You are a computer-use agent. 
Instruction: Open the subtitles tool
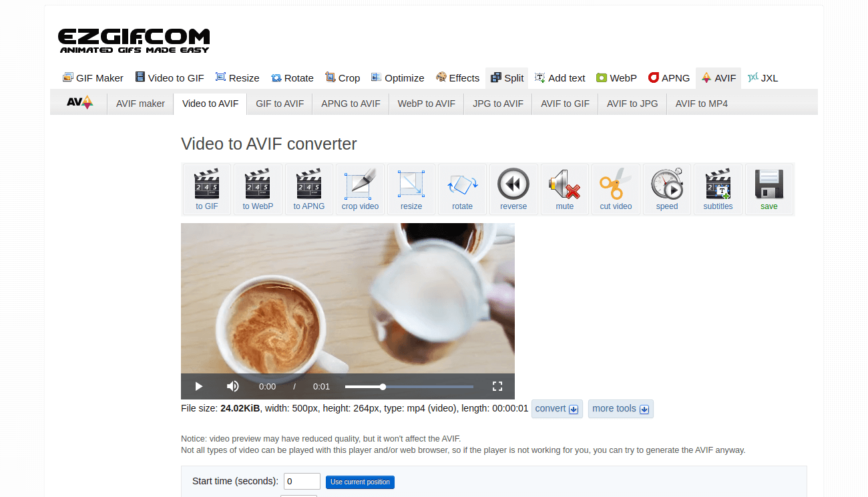(x=718, y=189)
